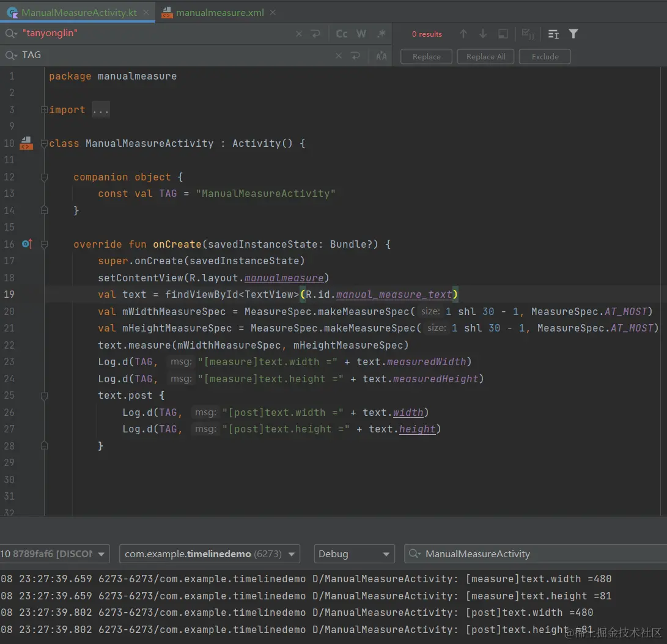Open the search filter funnel icon
This screenshot has height=644, width=667.
pyautogui.click(x=573, y=34)
